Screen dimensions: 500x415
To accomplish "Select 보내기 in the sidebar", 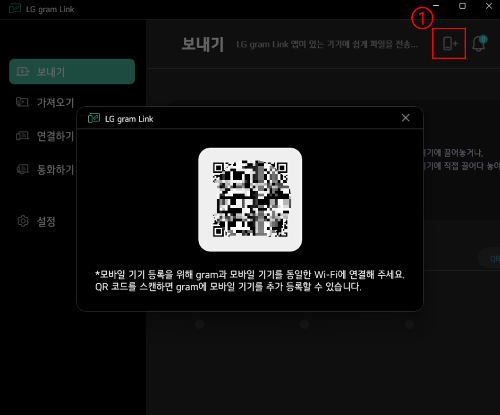I will click(x=72, y=72).
